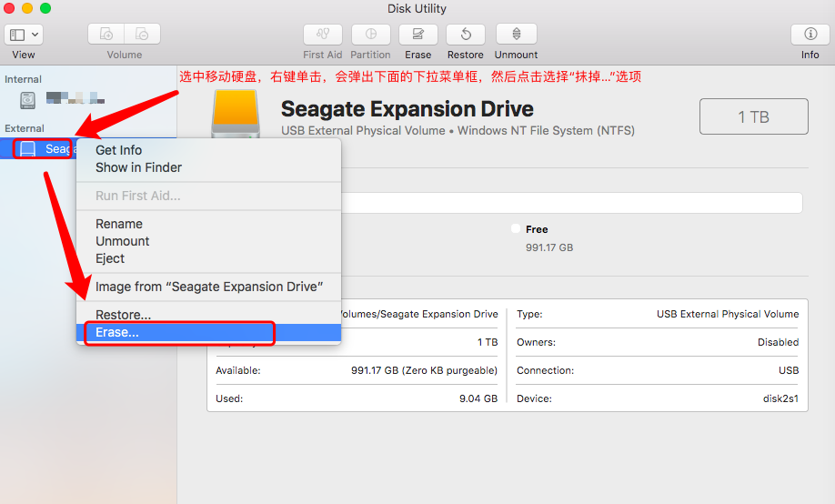Click the Remove Volume toolbar icon

[142, 34]
